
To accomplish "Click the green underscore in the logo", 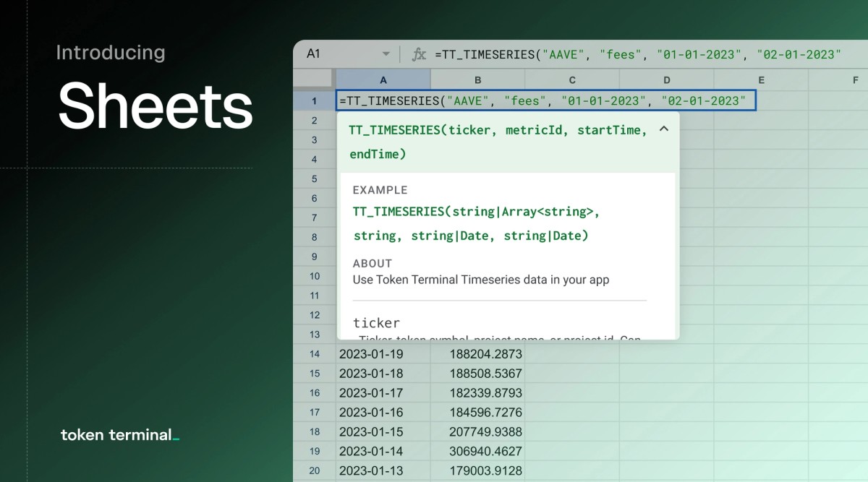I will (175, 436).
